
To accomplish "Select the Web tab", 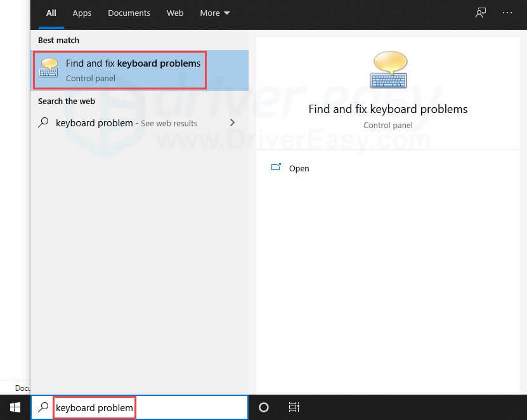I will tap(175, 13).
